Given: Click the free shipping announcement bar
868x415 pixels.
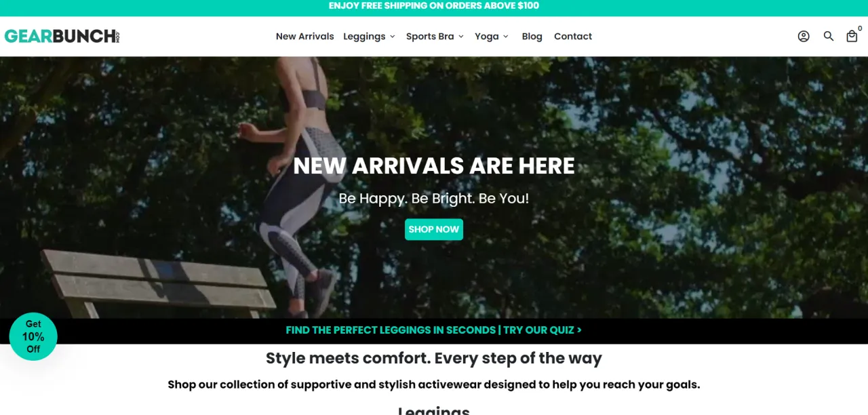Looking at the screenshot, I should click(434, 6).
